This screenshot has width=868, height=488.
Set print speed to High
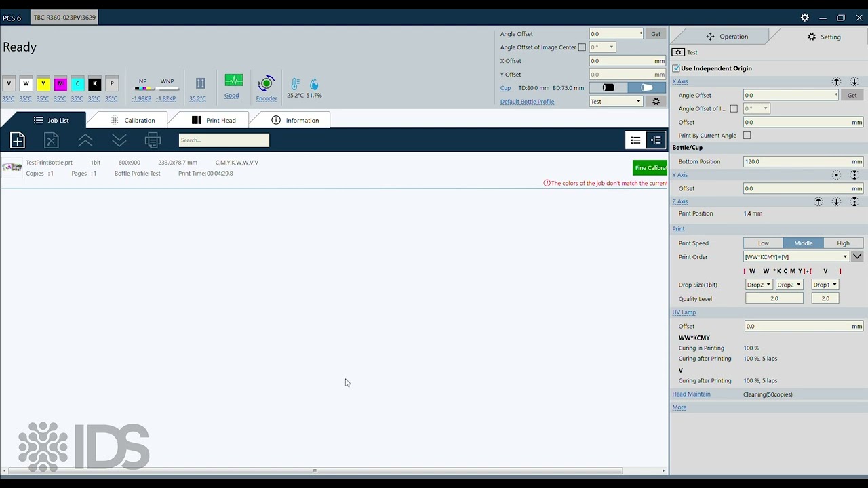(x=843, y=243)
